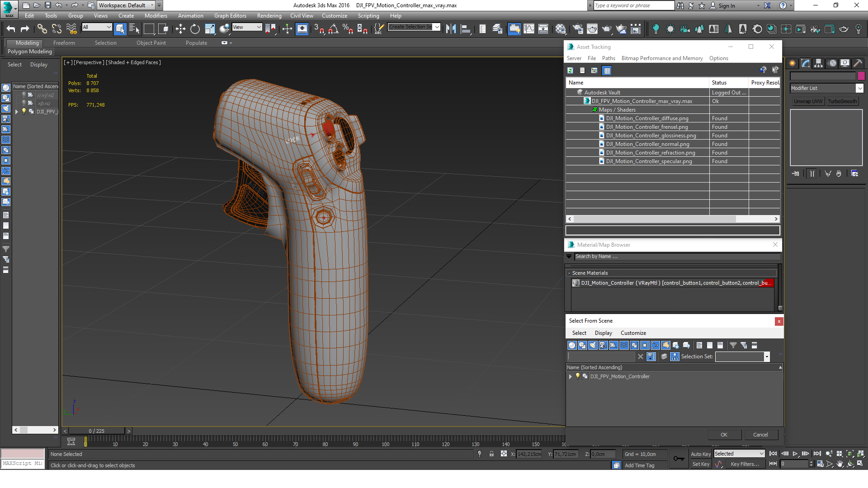Click Refresh icon in Asset Tracking
This screenshot has height=488, width=868.
[x=571, y=70]
